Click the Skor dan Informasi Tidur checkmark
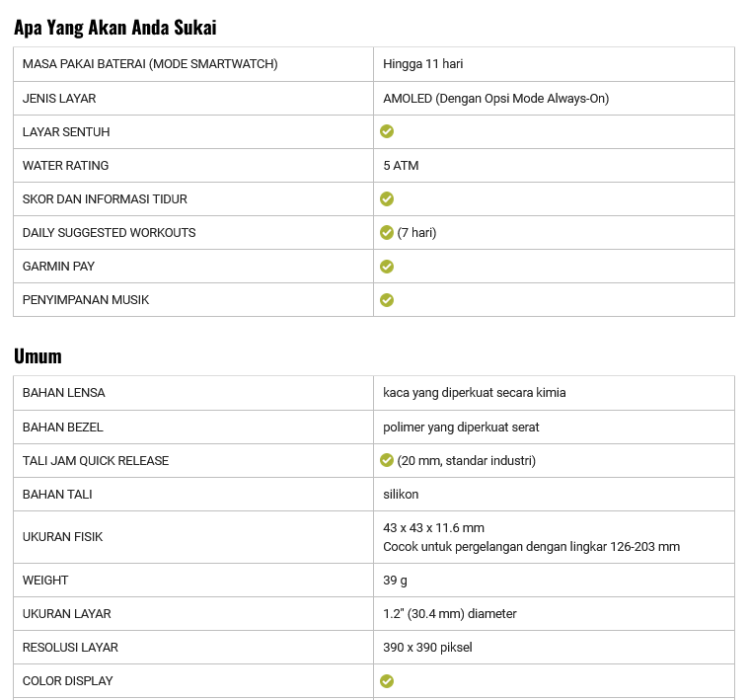Screen dimensions: 749x700 [387, 198]
